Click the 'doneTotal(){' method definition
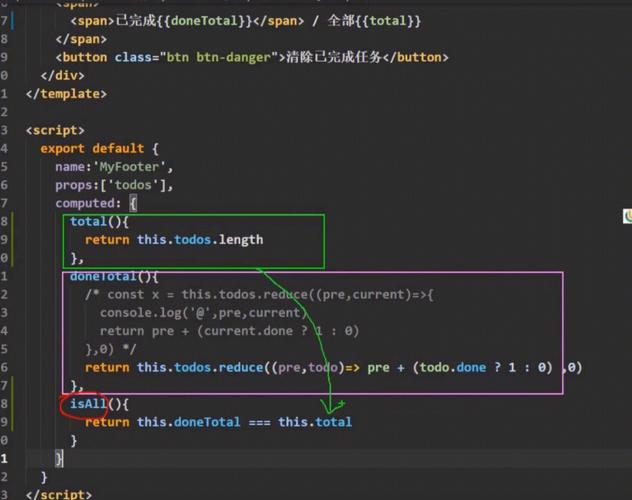 pyautogui.click(x=114, y=276)
